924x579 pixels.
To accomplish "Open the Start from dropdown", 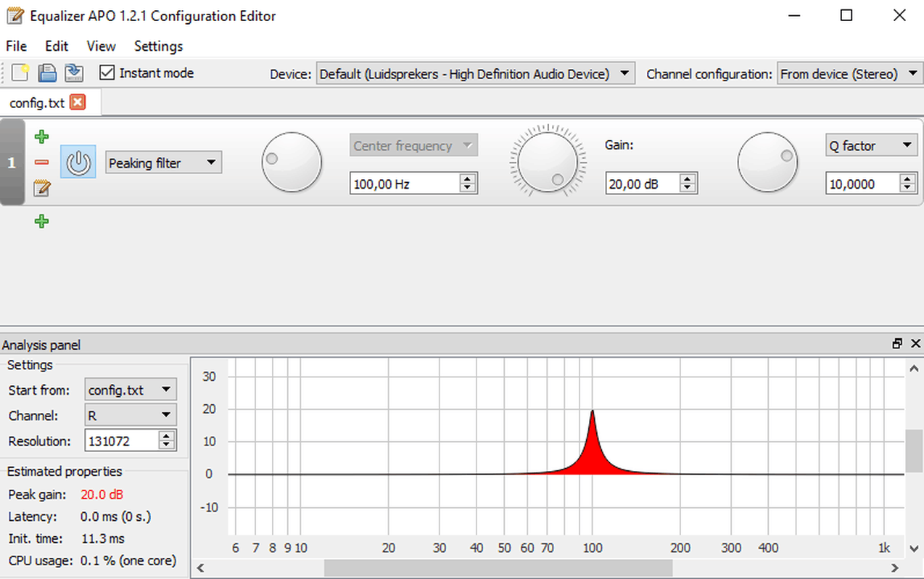I will tap(131, 390).
